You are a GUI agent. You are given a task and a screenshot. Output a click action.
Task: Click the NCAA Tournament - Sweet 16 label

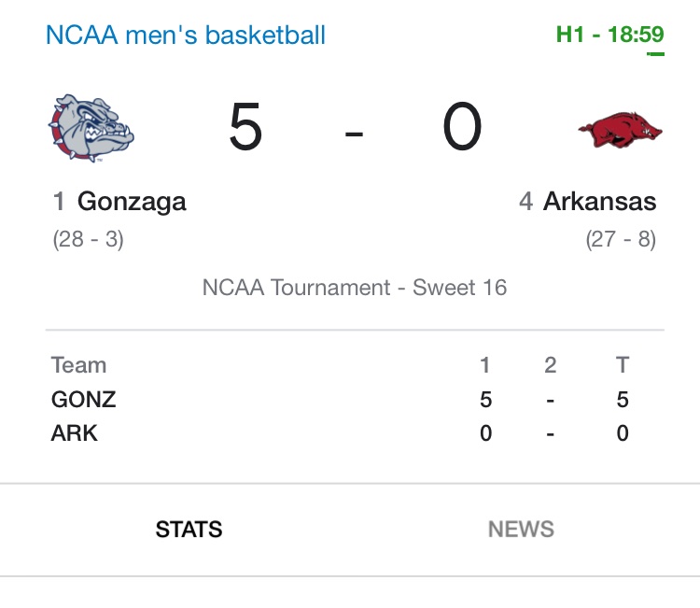(x=355, y=287)
